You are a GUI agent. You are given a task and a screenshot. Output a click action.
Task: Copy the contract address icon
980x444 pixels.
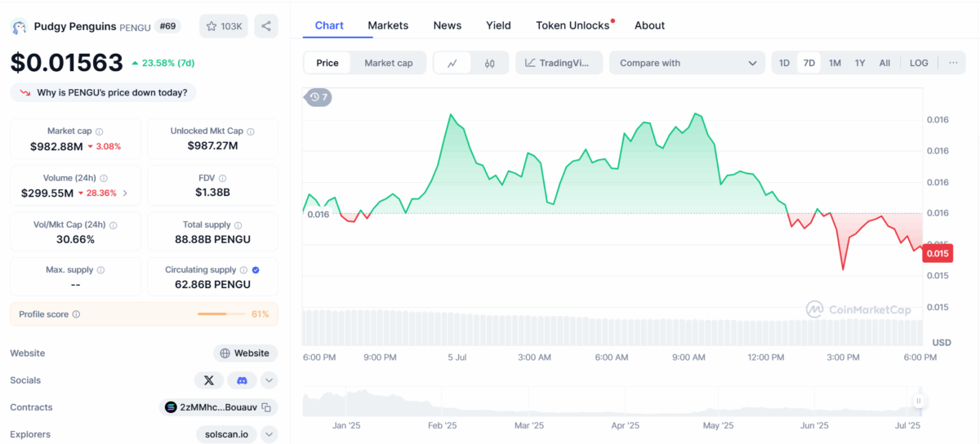(x=266, y=407)
